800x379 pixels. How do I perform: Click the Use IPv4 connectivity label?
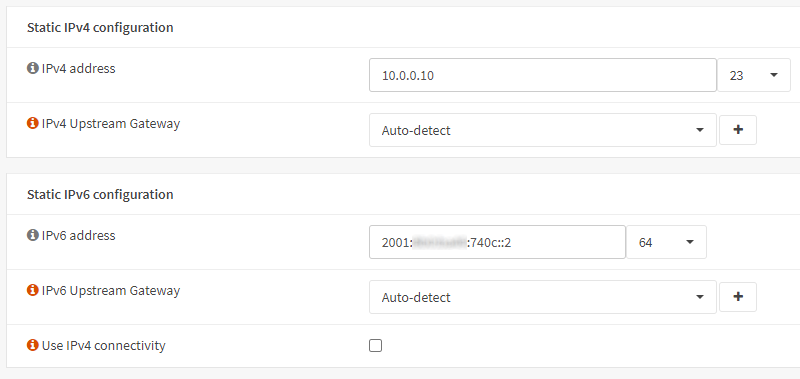(104, 346)
